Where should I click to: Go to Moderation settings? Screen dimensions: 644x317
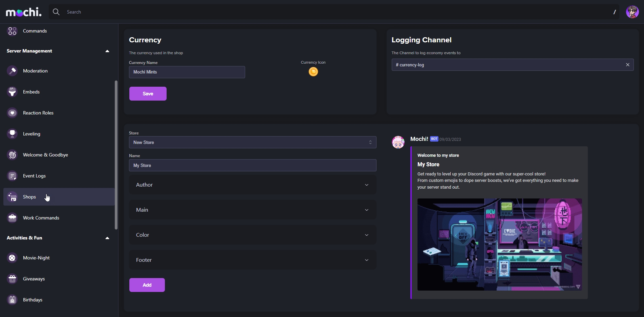point(35,71)
